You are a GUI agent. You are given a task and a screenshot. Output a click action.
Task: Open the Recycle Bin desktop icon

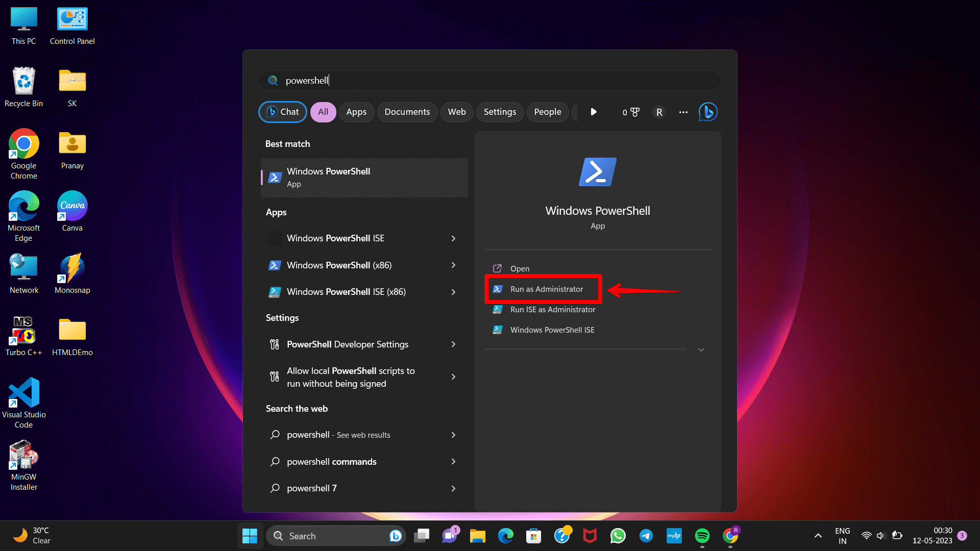pyautogui.click(x=23, y=88)
